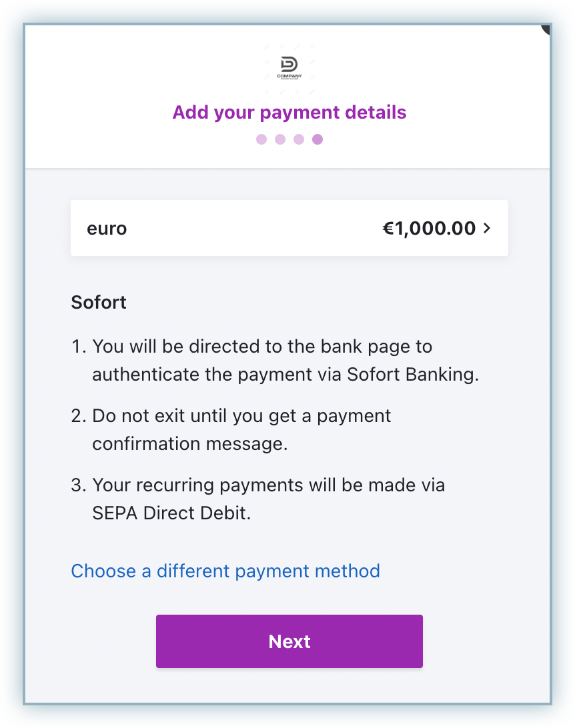Click the "euro" label text
Viewport: 575px width, 728px height.
[x=107, y=229]
